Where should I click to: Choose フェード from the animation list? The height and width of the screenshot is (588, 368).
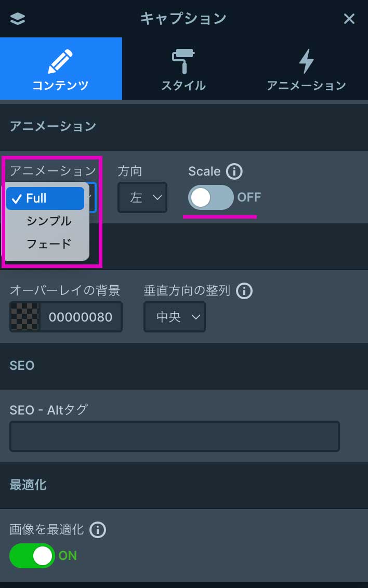tap(49, 243)
